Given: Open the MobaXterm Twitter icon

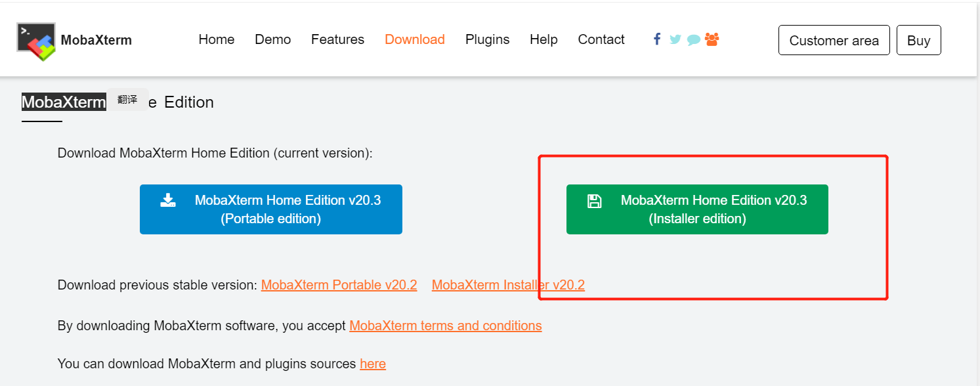Looking at the screenshot, I should tap(675, 39).
